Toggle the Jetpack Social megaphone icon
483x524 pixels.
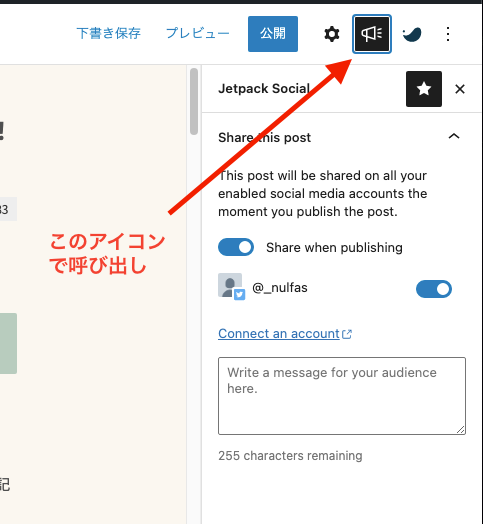pyautogui.click(x=372, y=34)
